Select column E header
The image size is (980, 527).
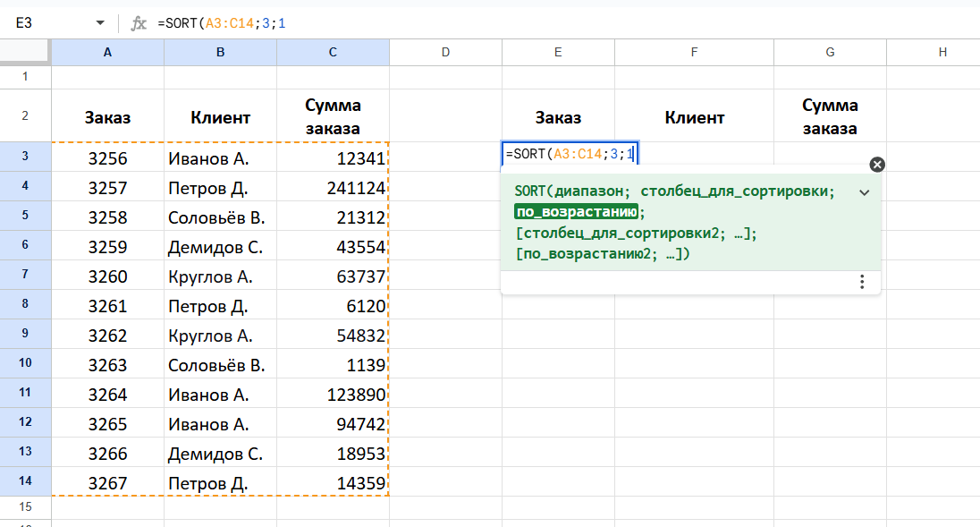(x=558, y=53)
